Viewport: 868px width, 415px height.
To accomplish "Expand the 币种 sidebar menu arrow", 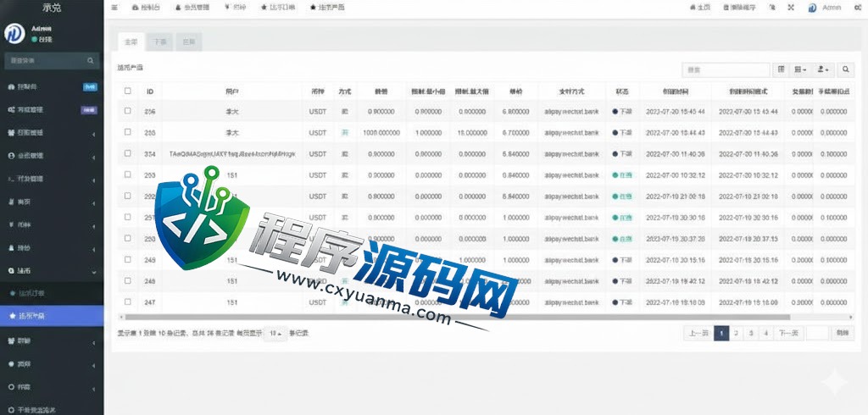I will [93, 225].
